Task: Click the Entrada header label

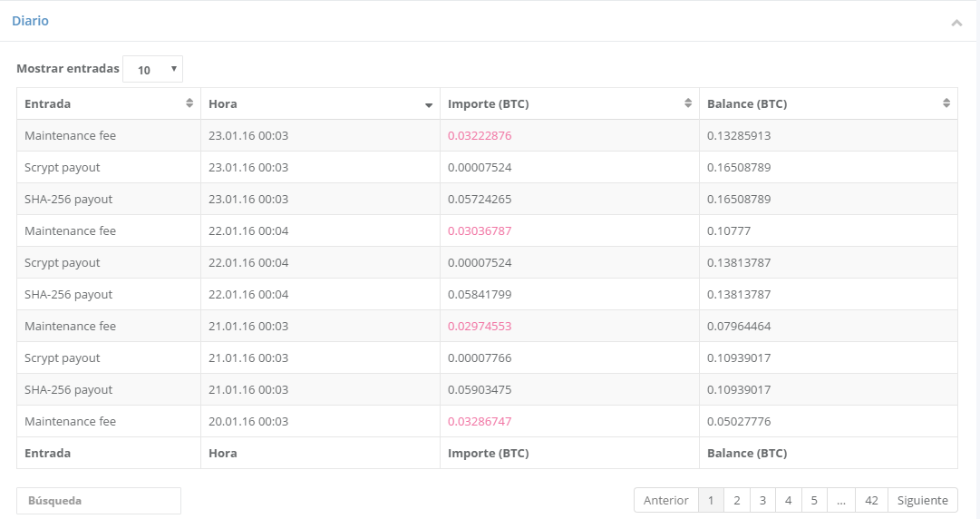Action: [x=47, y=103]
